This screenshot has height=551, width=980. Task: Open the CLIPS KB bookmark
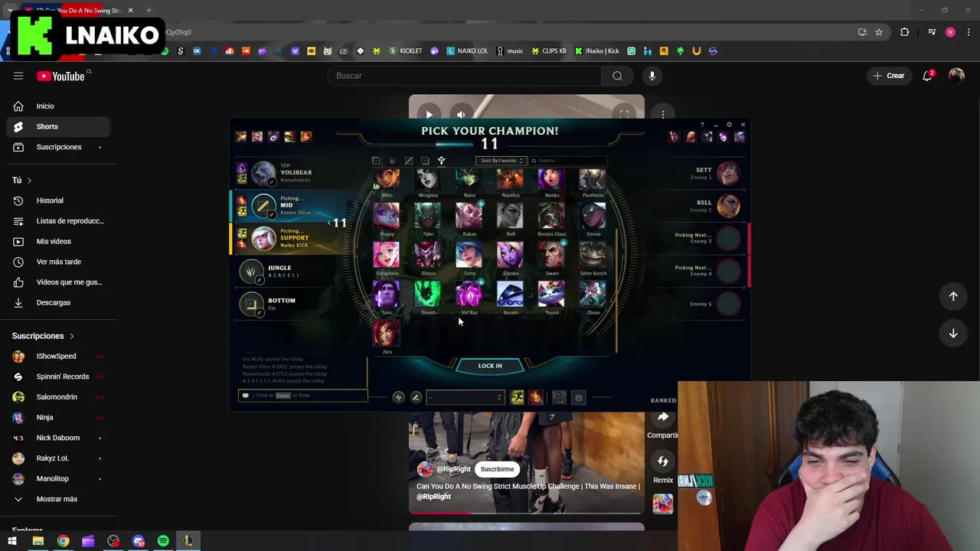click(x=549, y=51)
